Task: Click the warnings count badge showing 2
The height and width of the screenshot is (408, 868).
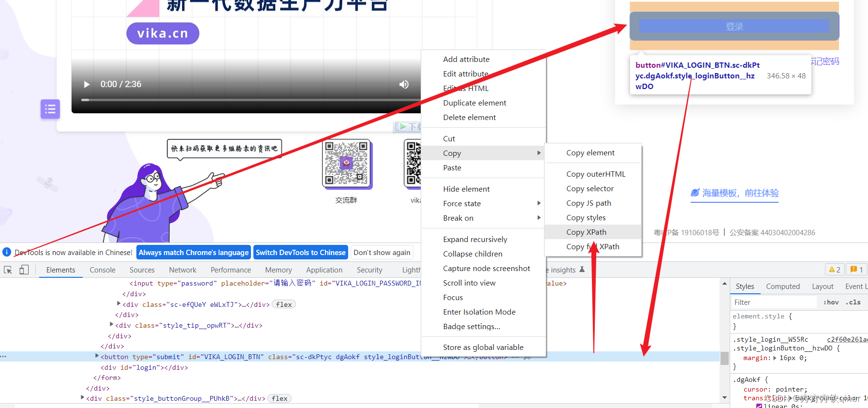Action: [x=835, y=270]
